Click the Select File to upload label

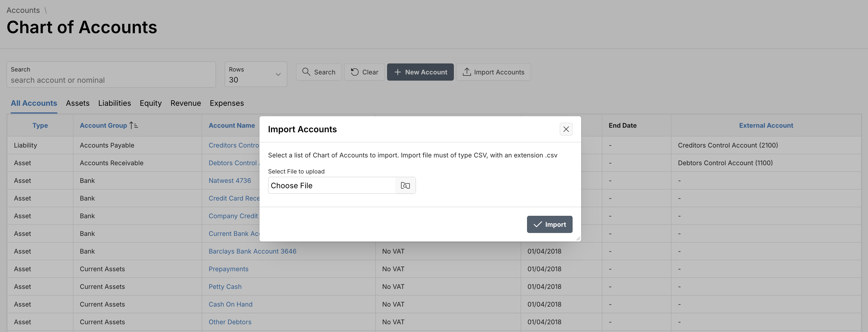click(x=296, y=171)
